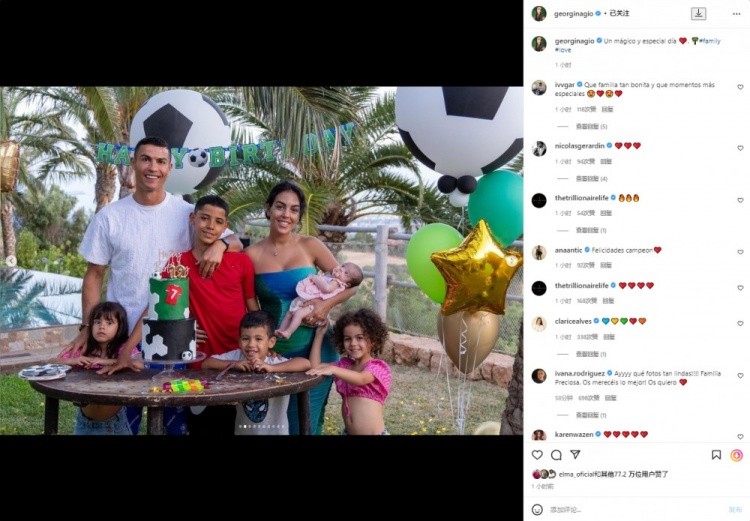
Task: Click the comment bubble icon
Action: pos(556,454)
